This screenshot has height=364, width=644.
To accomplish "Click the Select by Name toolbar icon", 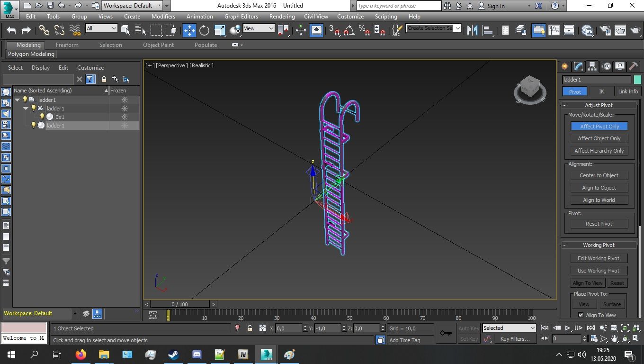I will (x=141, y=30).
